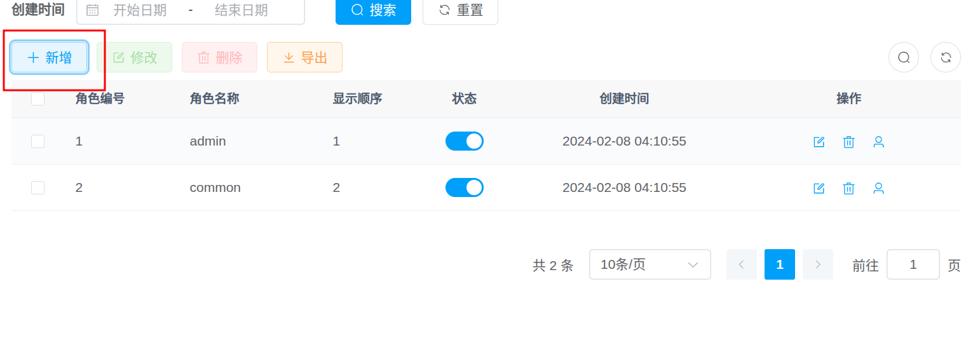
Task: Click the delete trash icon for admin row
Action: coord(848,142)
